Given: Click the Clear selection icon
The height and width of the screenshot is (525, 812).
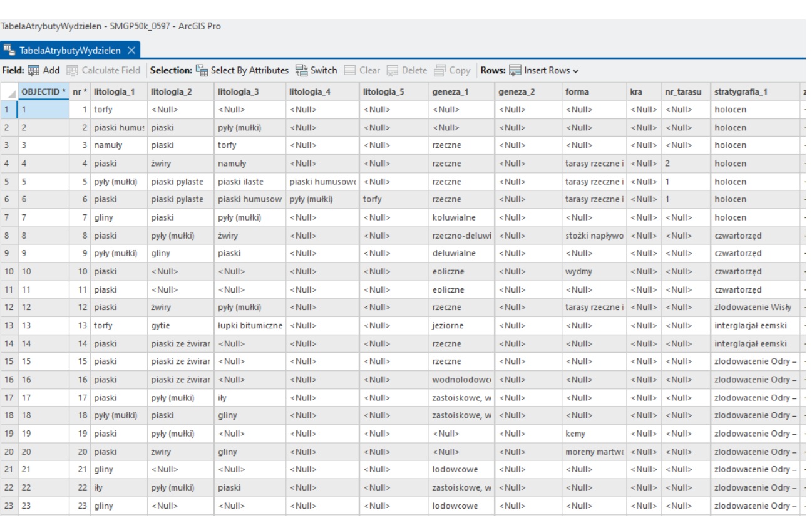Looking at the screenshot, I should coord(350,71).
